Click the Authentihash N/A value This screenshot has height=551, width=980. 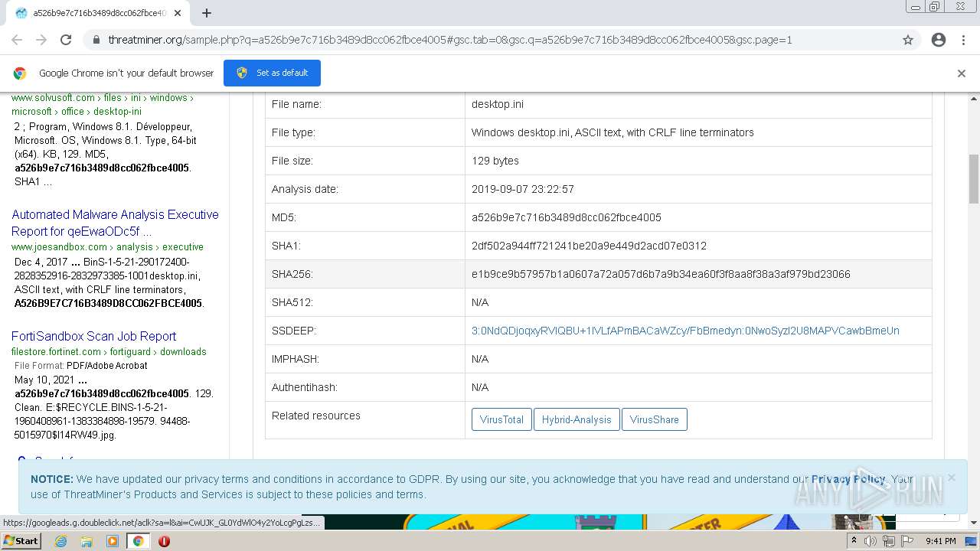480,387
